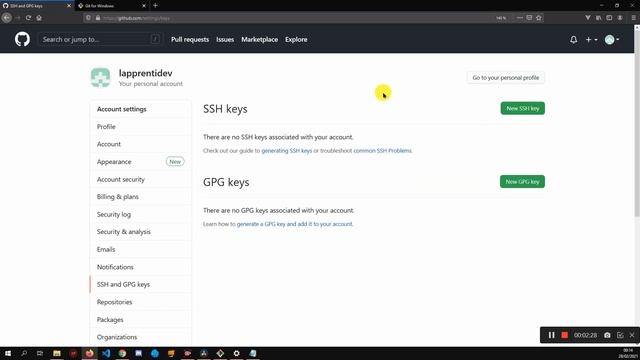640x360 pixels.
Task: Select Appearance in settings sidebar
Action: coord(141,162)
